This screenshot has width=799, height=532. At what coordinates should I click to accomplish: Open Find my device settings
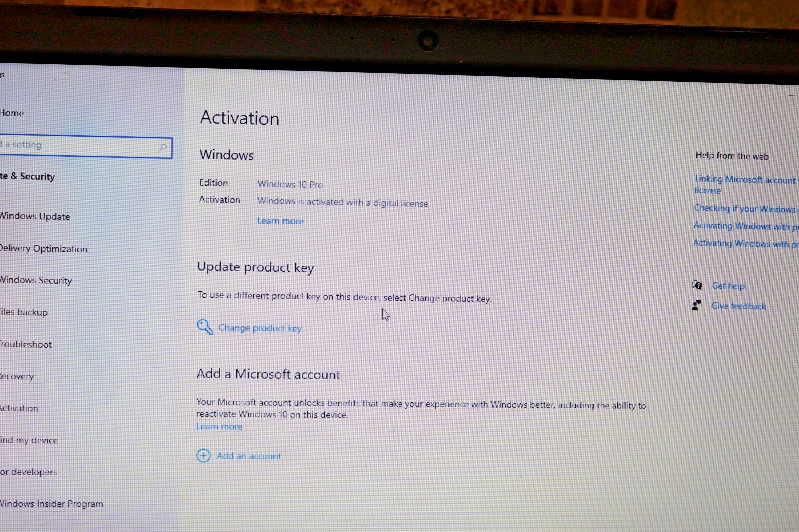(29, 440)
